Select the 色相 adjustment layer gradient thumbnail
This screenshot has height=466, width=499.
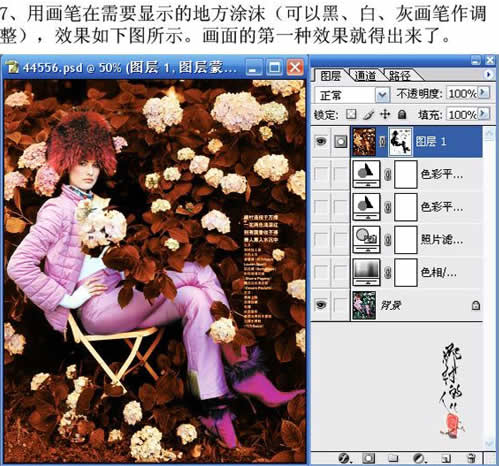point(366,272)
